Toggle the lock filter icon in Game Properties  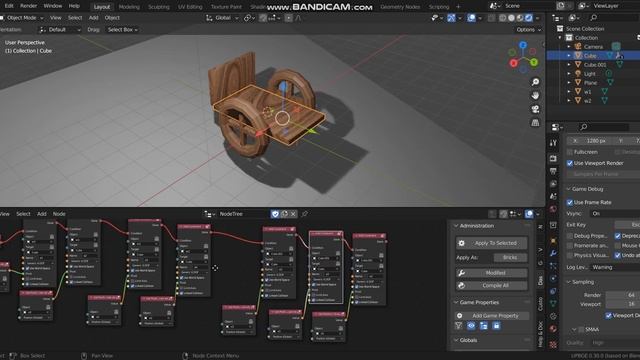496,326
